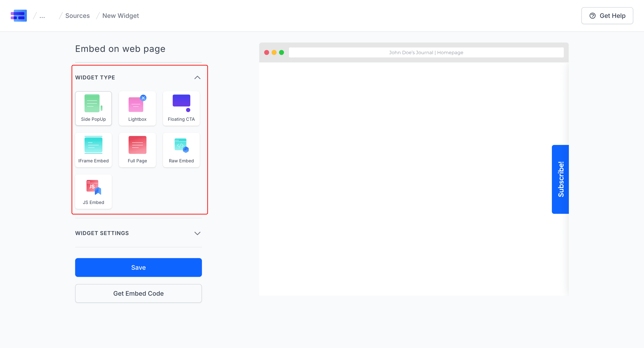Screen dimensions: 644x348
Task: Choose Full Page widget type
Action: point(137,150)
